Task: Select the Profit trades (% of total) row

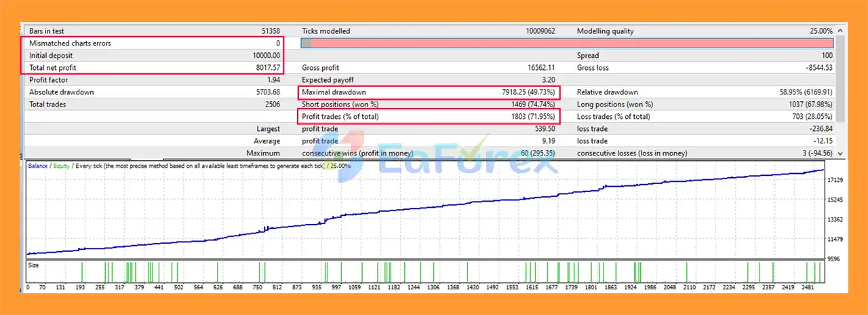Action: pos(430,117)
